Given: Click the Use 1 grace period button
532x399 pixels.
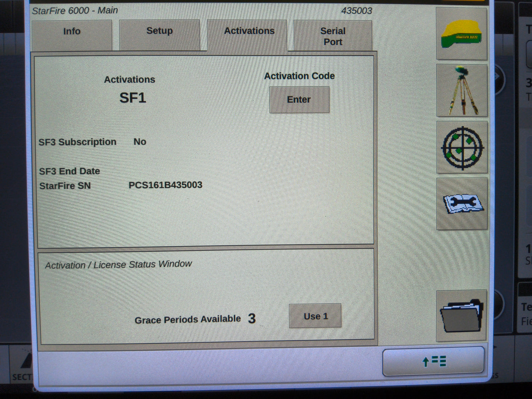Looking at the screenshot, I should pyautogui.click(x=315, y=316).
